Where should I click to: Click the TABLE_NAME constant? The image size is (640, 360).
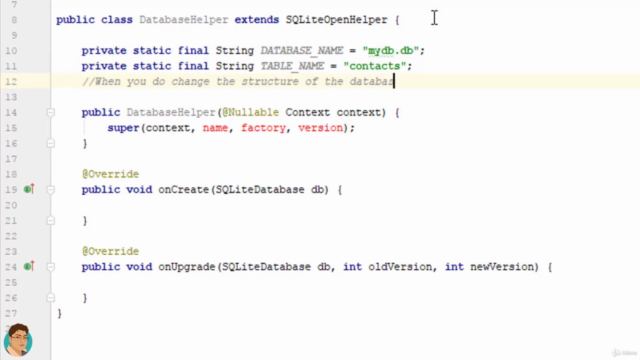292,66
